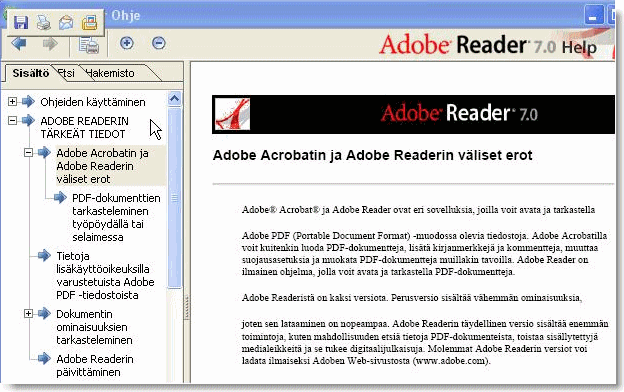Go back with the left arrow
Screen dimensions: 624x392
[19, 43]
